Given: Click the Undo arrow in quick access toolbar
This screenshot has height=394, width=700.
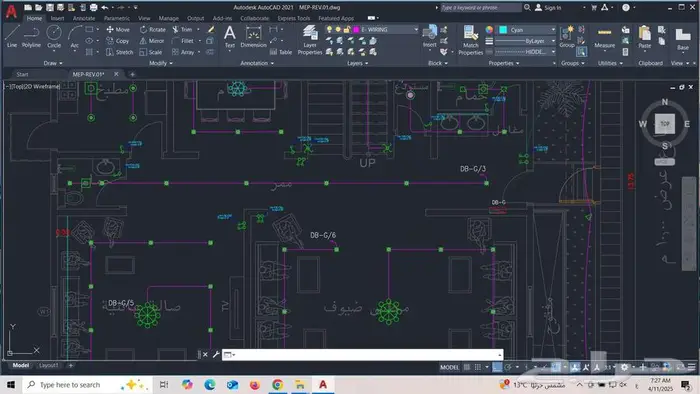Looking at the screenshot, I should coord(104,7).
